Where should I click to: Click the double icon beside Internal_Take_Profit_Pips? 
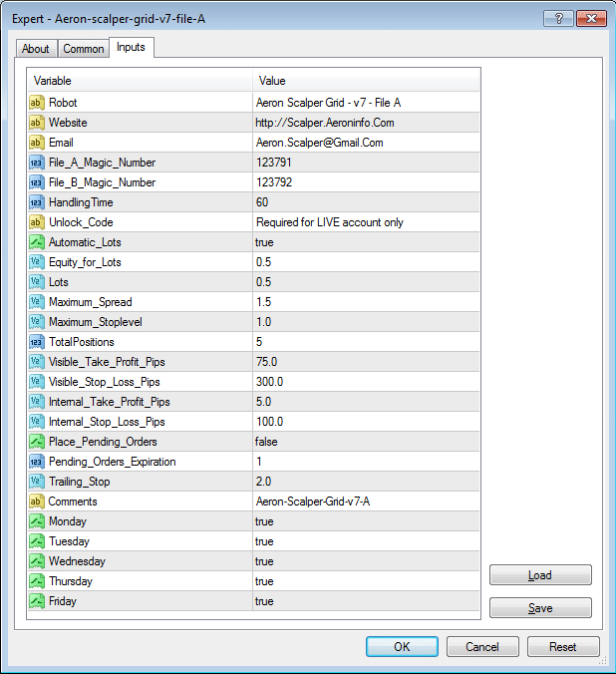point(37,402)
